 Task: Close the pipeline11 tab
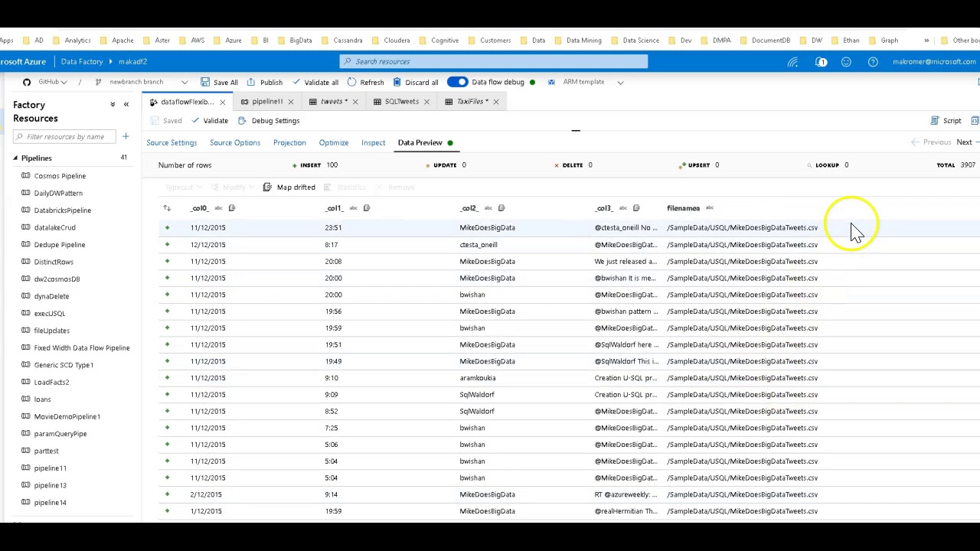[x=290, y=102]
